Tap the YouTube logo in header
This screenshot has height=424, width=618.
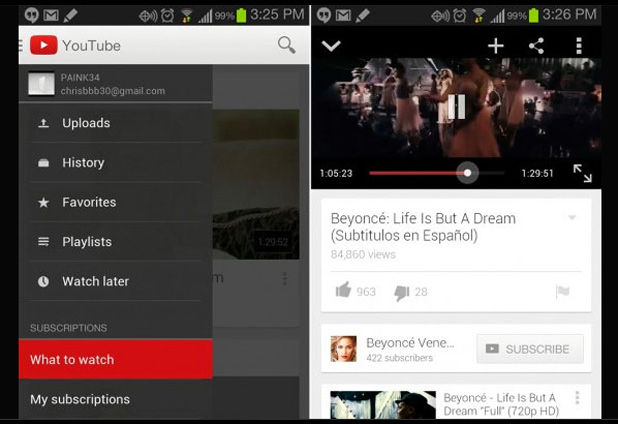[x=44, y=45]
